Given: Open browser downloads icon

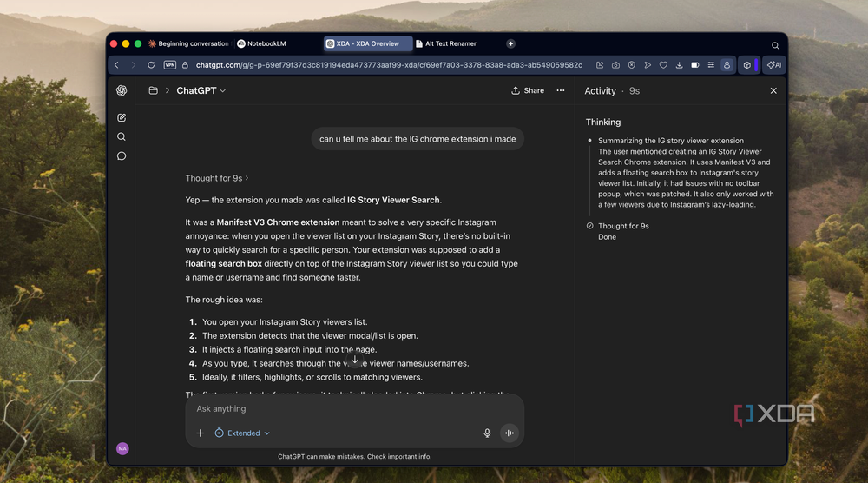Looking at the screenshot, I should pos(680,65).
